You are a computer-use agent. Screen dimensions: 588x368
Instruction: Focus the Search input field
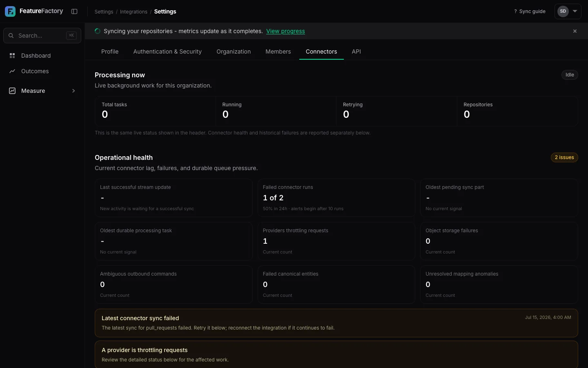click(42, 36)
